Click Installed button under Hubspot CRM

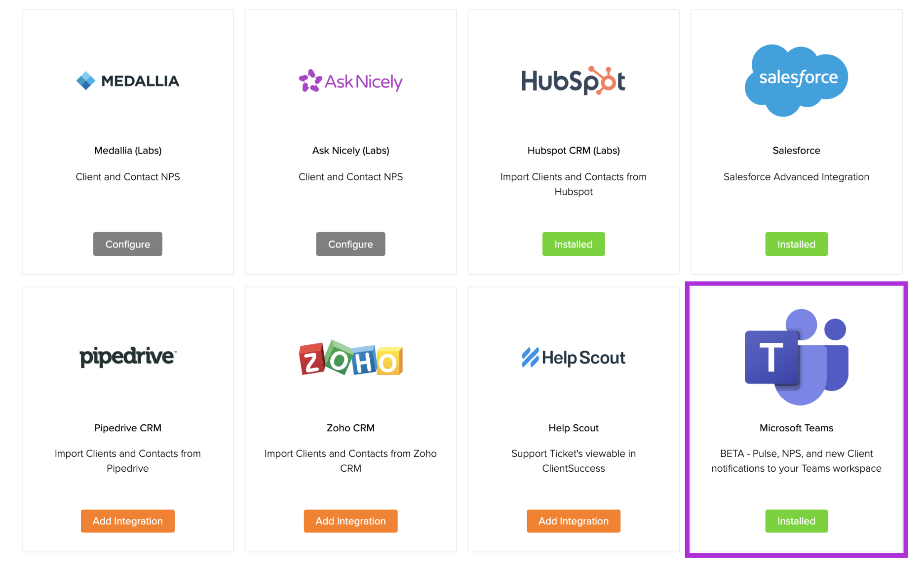pyautogui.click(x=573, y=244)
